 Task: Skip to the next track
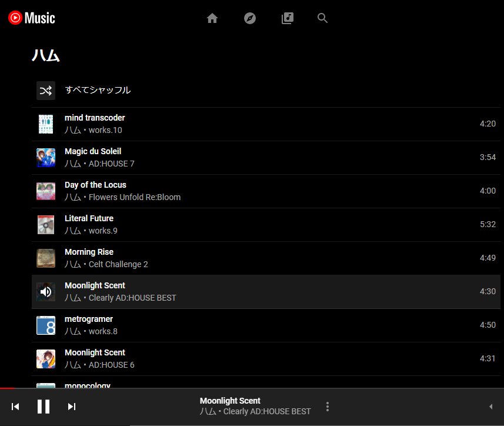tap(72, 407)
